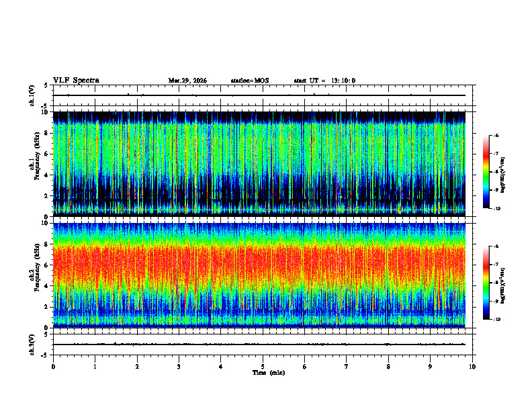Click the "station=MOS" header label
The height and width of the screenshot is (411, 532).
(250, 81)
